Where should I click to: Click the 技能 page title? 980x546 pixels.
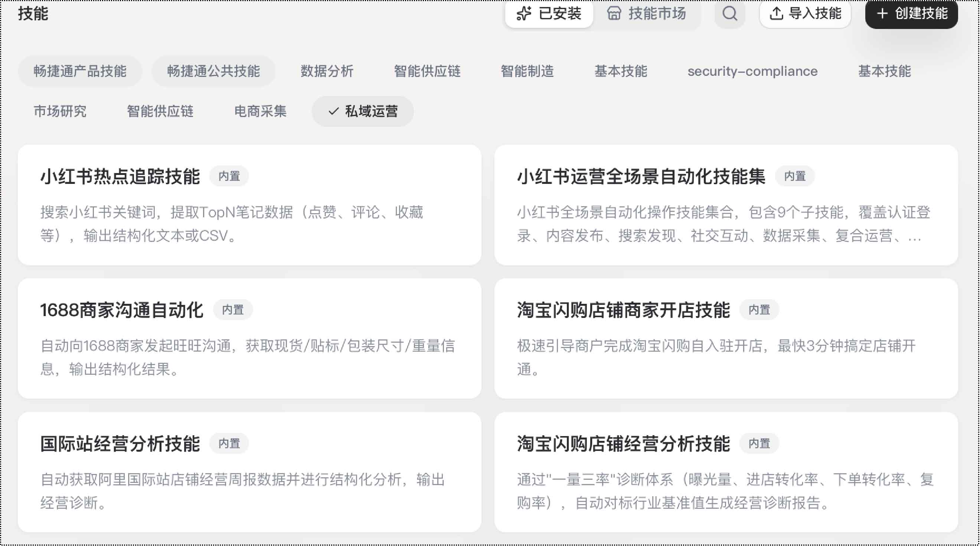click(33, 14)
